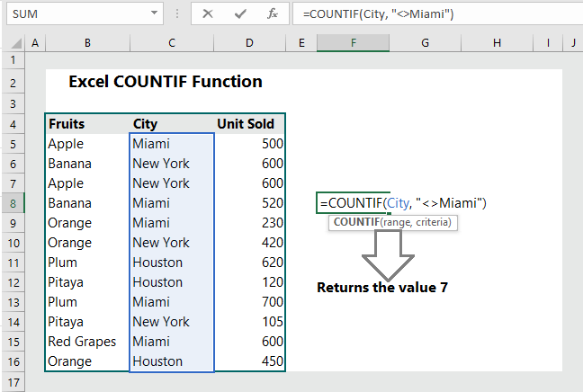This screenshot has width=583, height=392.
Task: Select row 4 header
Action: click(13, 124)
